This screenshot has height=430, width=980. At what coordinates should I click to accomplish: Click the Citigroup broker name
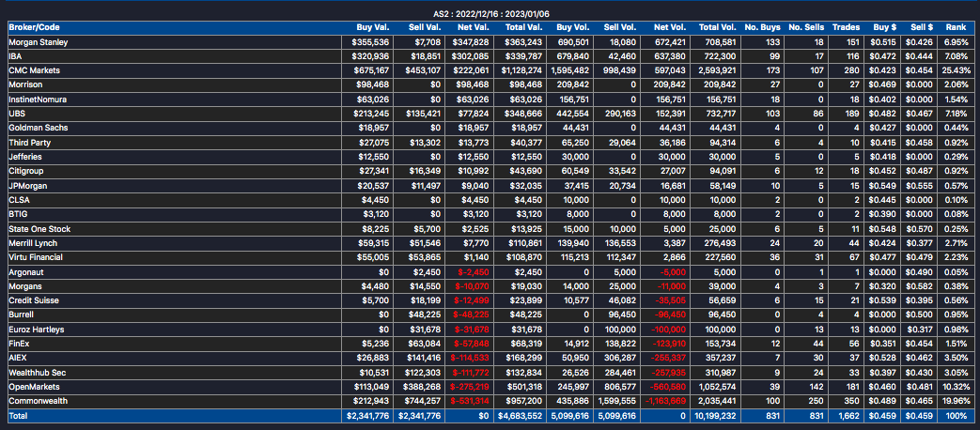coord(26,170)
